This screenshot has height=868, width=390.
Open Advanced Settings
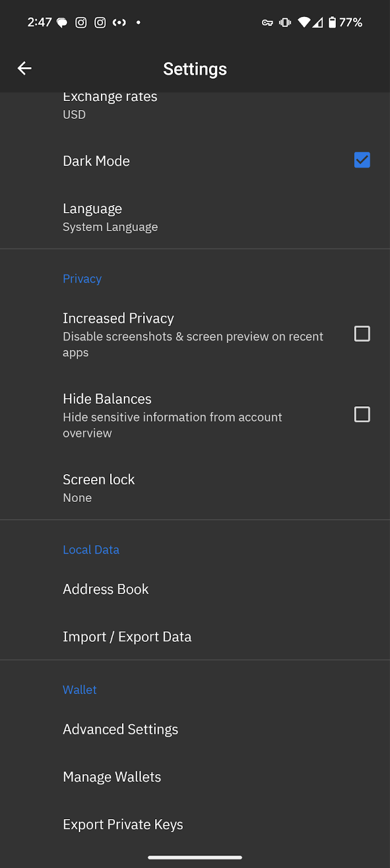195,729
